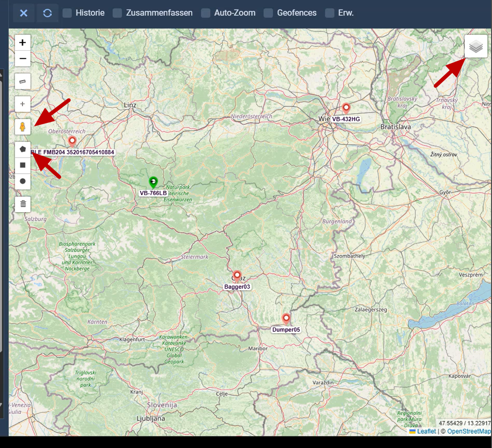
Task: Open the map layers selector
Action: 476,47
